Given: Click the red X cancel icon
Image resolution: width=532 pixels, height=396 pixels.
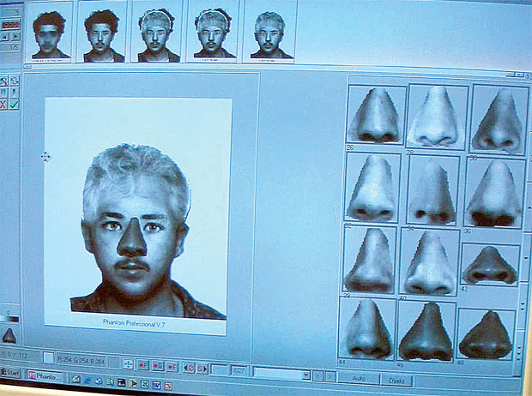Looking at the screenshot, I should (x=3, y=104).
